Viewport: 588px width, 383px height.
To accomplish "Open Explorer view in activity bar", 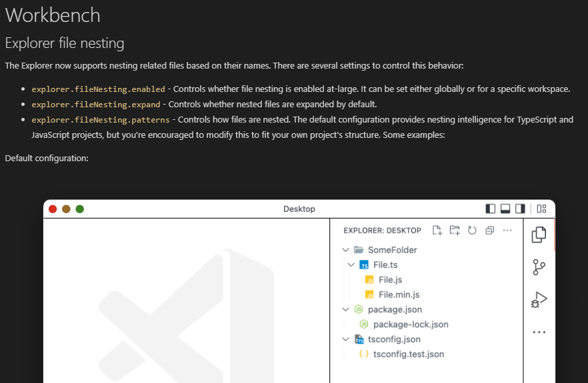I will click(539, 235).
